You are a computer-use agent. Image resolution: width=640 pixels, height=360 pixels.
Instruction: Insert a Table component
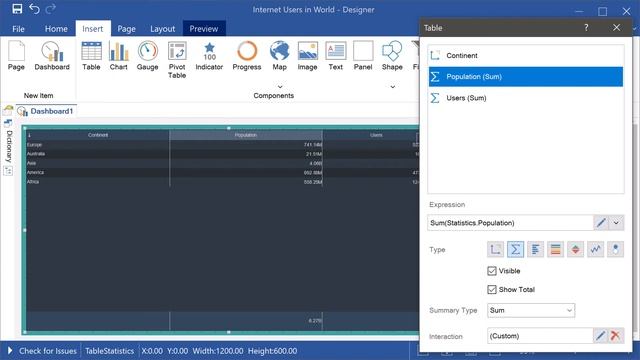[x=91, y=56]
